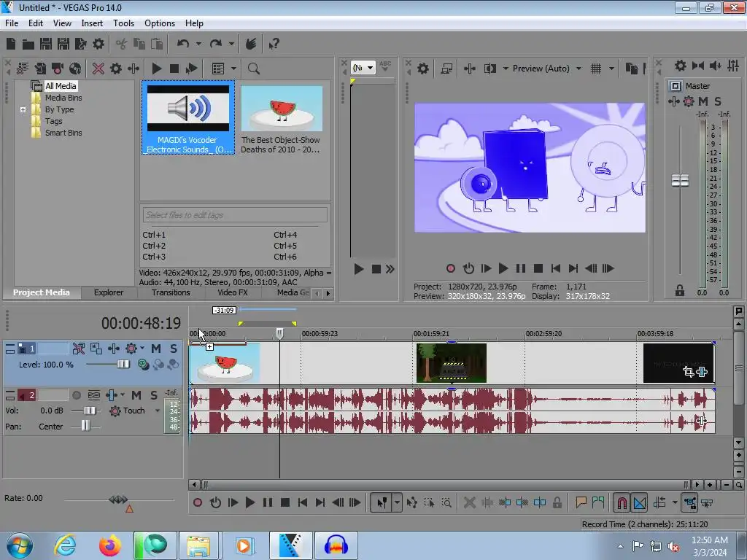Open the Views dropdown in Project Media
The height and width of the screenshot is (560, 747).
[x=233, y=69]
